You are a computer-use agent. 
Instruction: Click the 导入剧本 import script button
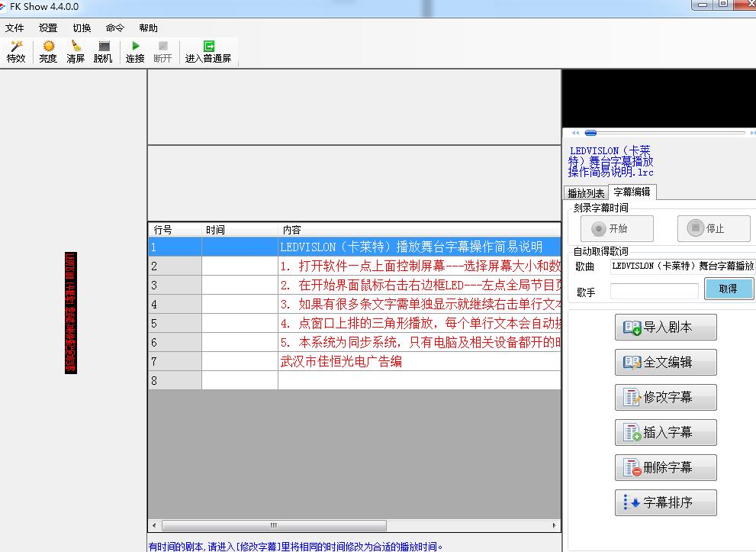coord(666,327)
